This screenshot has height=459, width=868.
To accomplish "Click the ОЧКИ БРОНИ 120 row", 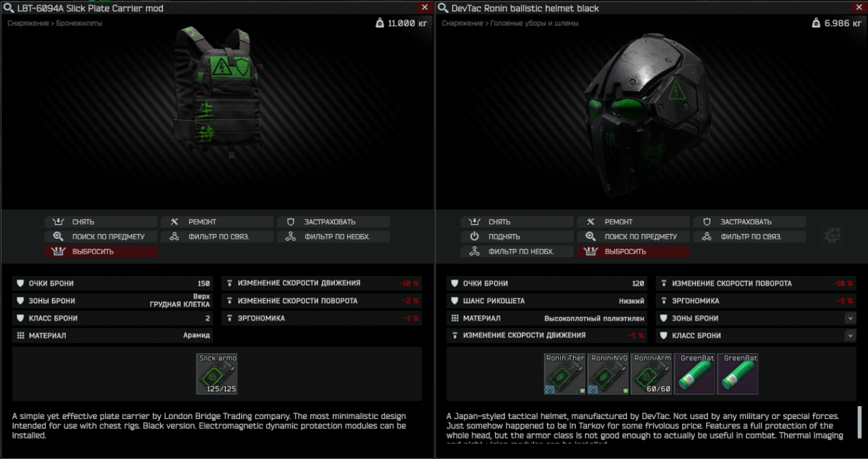I will pos(547,283).
